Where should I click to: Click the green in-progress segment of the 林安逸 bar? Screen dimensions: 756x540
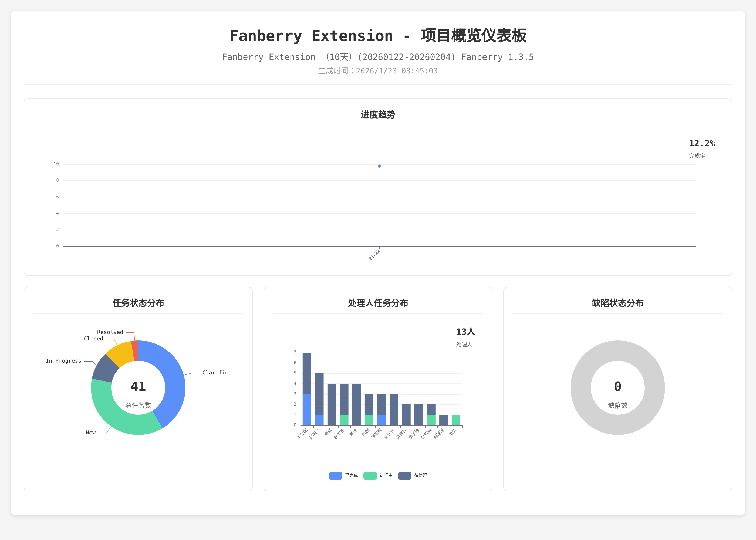tap(344, 420)
